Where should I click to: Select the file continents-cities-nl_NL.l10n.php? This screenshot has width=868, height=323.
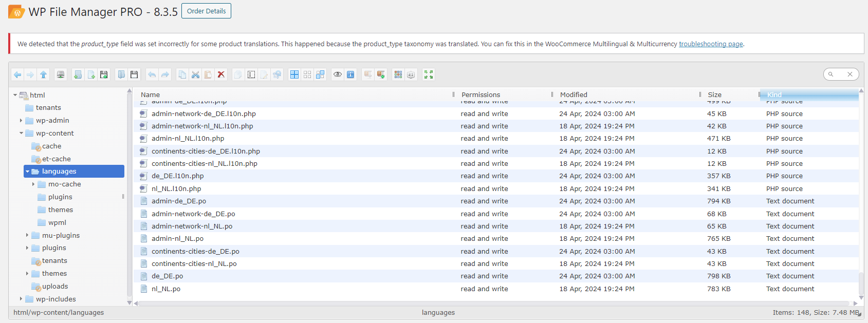[x=495, y=164]
